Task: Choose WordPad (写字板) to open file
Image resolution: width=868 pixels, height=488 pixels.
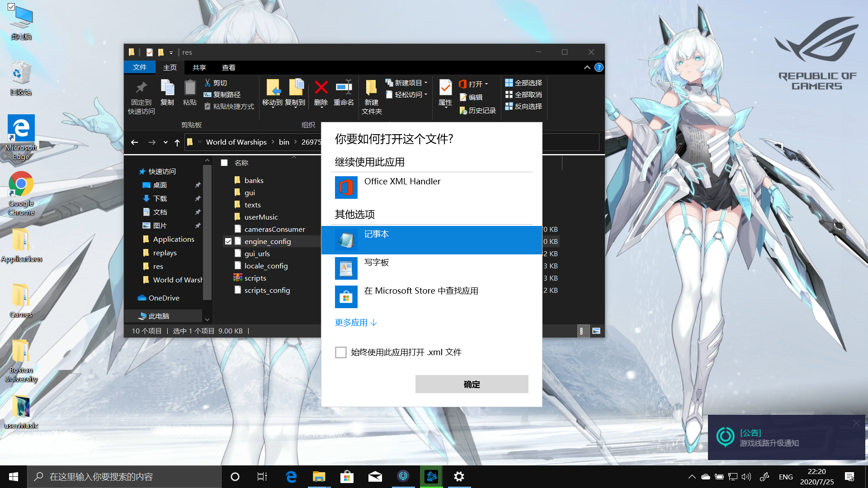Action: click(x=431, y=268)
